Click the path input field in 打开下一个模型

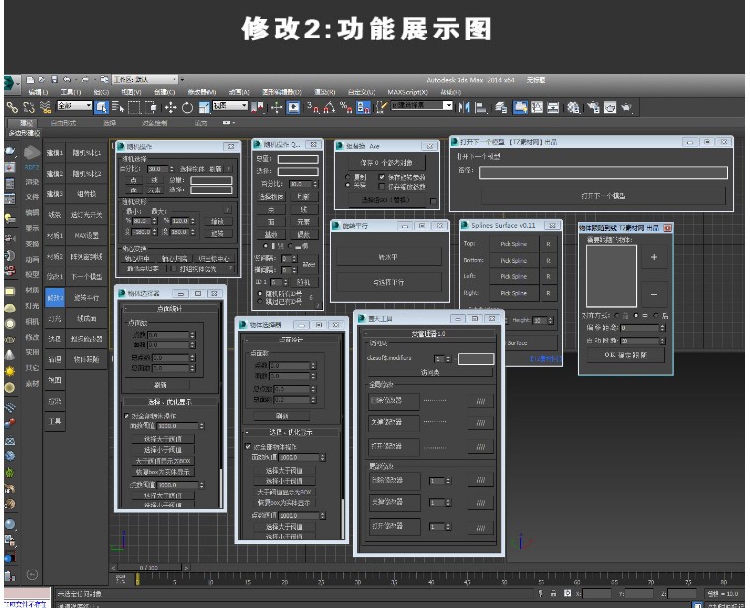click(x=603, y=173)
